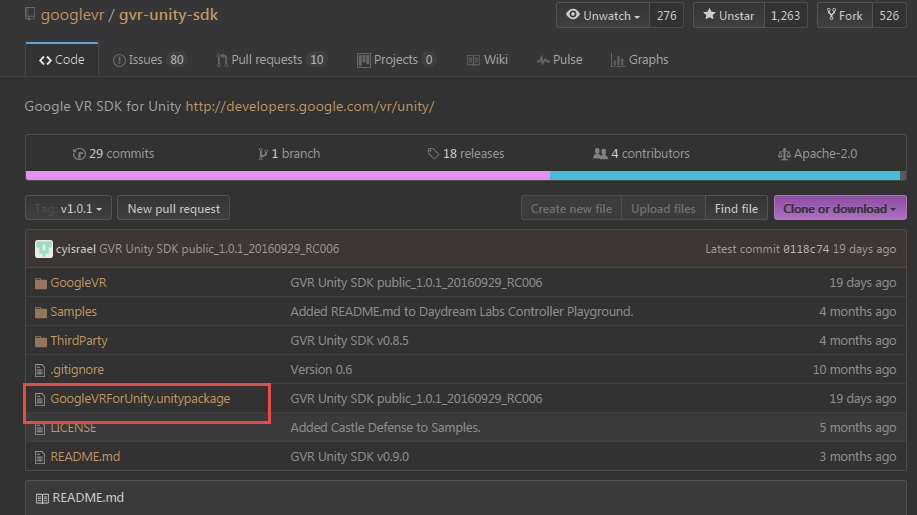Open the 'GVR Unity SDK v0.9.0' commit
This screenshot has width=917, height=515.
click(350, 457)
